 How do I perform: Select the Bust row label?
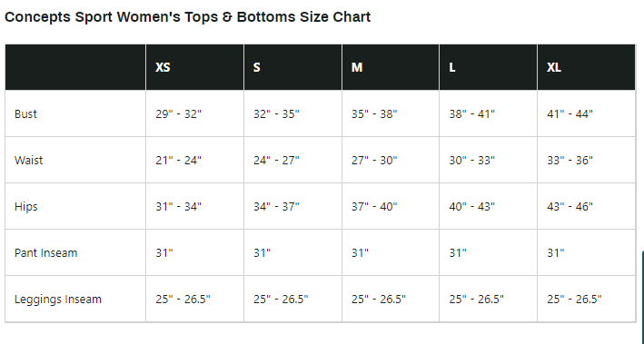click(25, 113)
